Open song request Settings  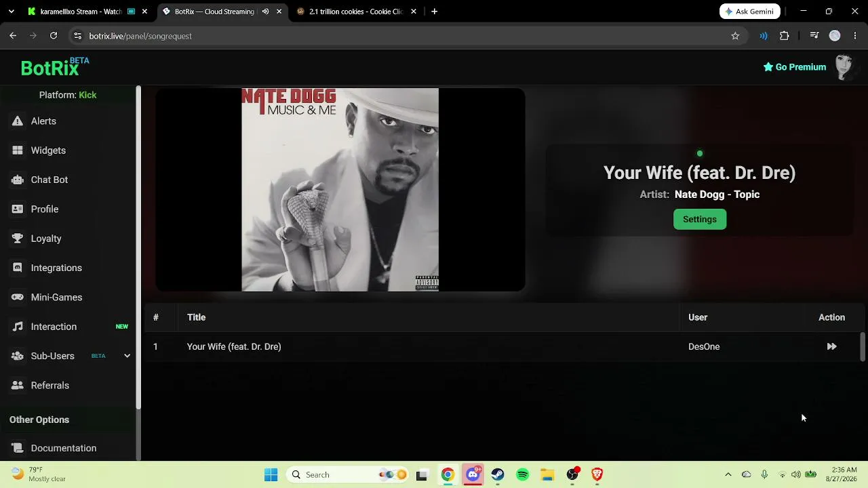tap(700, 219)
